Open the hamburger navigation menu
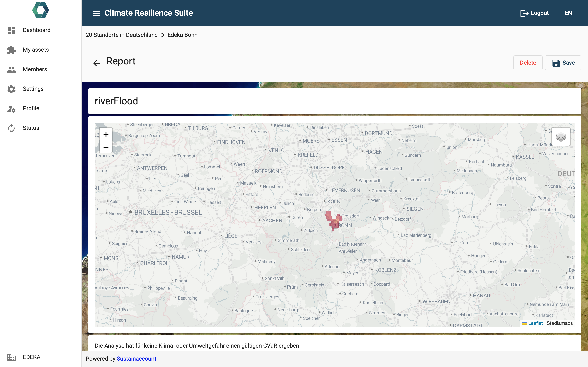The height and width of the screenshot is (367, 588). coord(96,13)
